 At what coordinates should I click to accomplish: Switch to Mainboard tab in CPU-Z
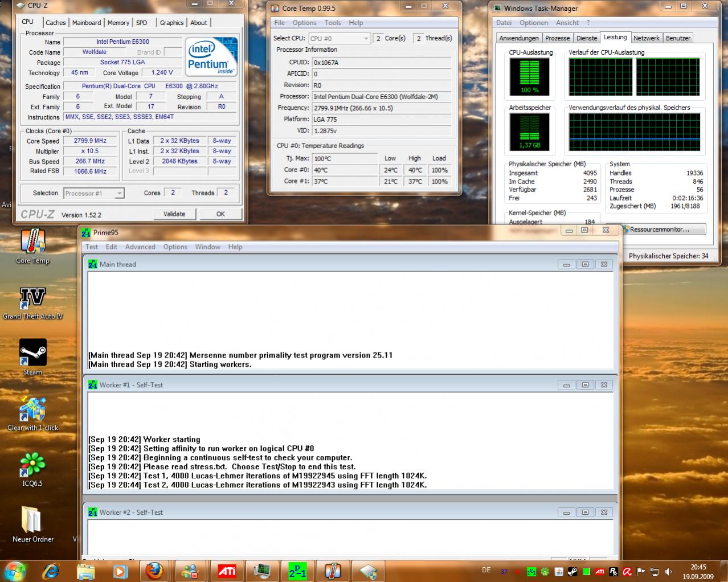(x=87, y=23)
